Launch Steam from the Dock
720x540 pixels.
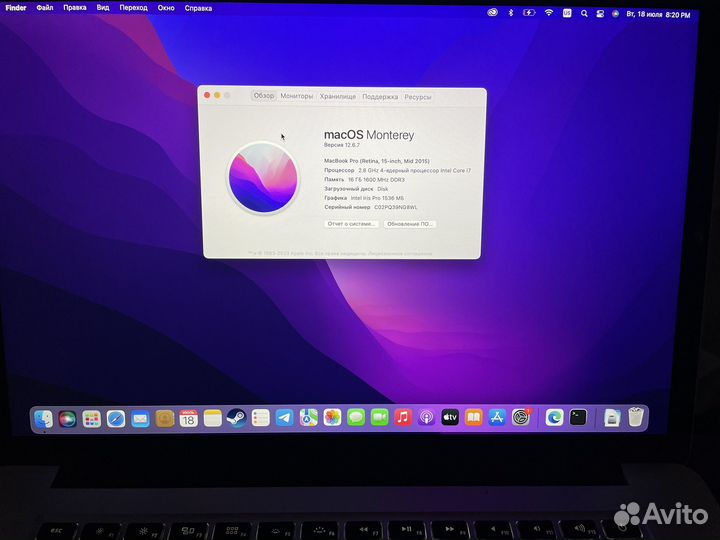click(x=236, y=418)
